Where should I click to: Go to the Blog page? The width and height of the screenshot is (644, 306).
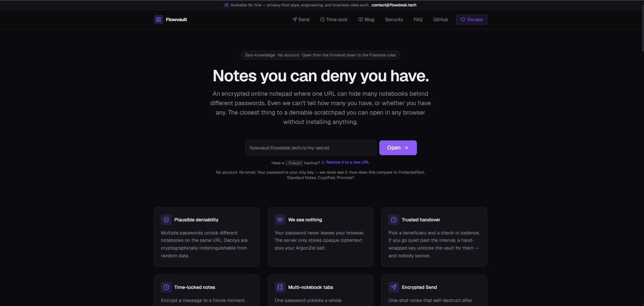click(x=366, y=19)
